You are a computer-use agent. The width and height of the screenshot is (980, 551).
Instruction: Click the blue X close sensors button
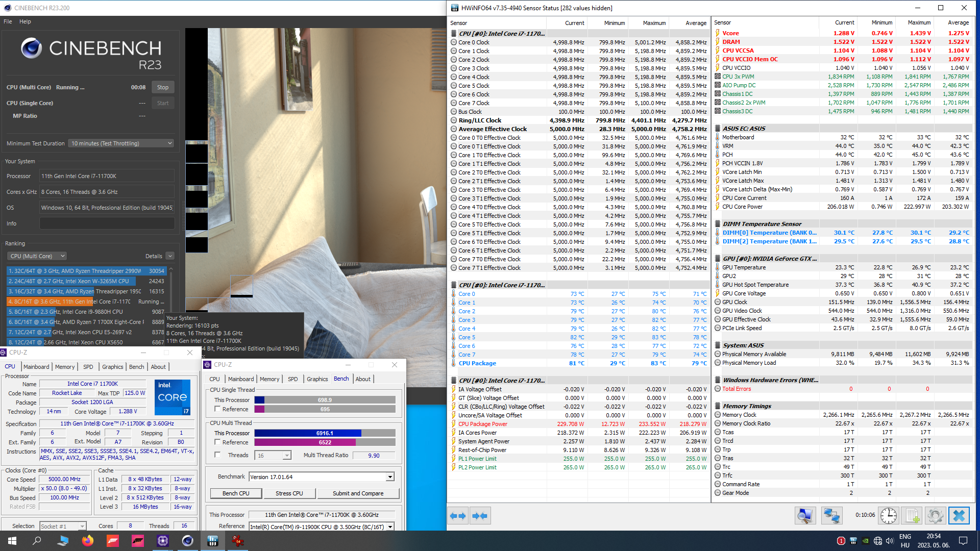point(959,516)
